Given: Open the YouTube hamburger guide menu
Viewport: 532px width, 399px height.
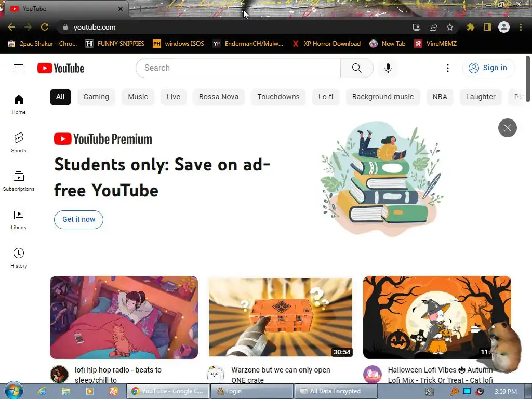Looking at the screenshot, I should tap(19, 68).
